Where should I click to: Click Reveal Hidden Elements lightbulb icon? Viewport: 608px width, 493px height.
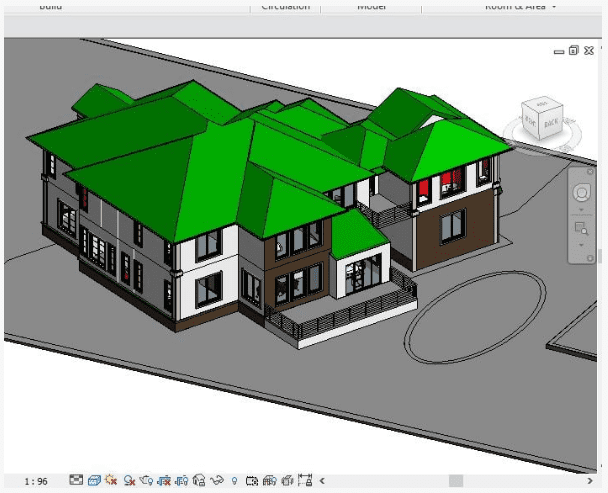point(234,481)
